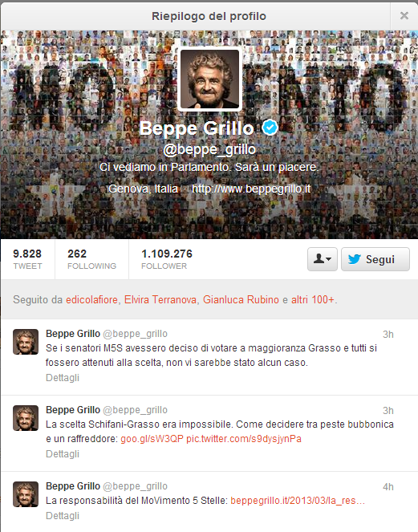Image resolution: width=418 pixels, height=532 pixels.
Task: Click avatar of first tweet about senatori M5S
Action: [x=26, y=342]
